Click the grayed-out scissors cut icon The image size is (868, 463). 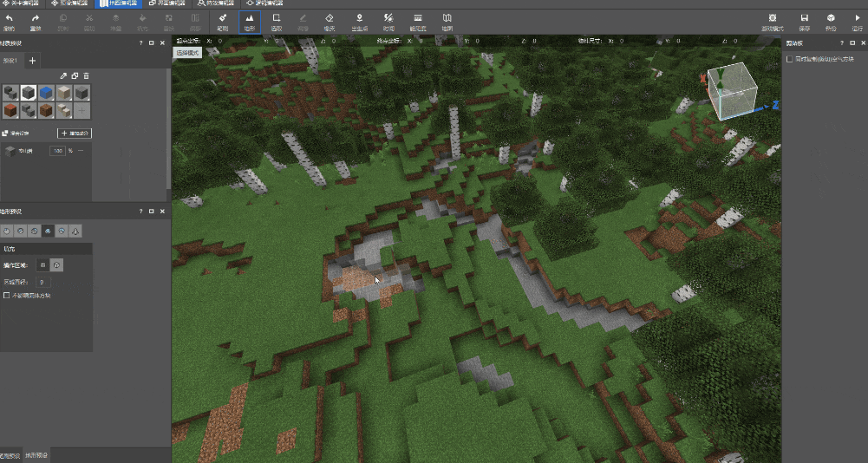point(89,19)
